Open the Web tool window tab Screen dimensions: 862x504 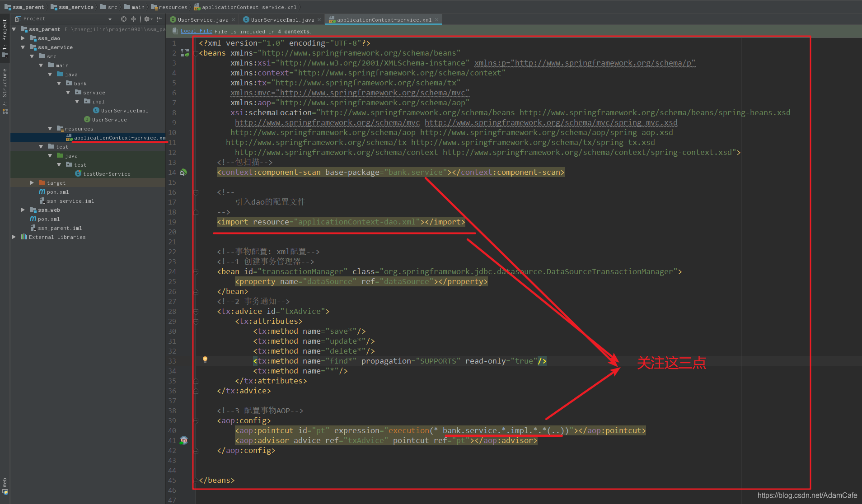[5, 485]
